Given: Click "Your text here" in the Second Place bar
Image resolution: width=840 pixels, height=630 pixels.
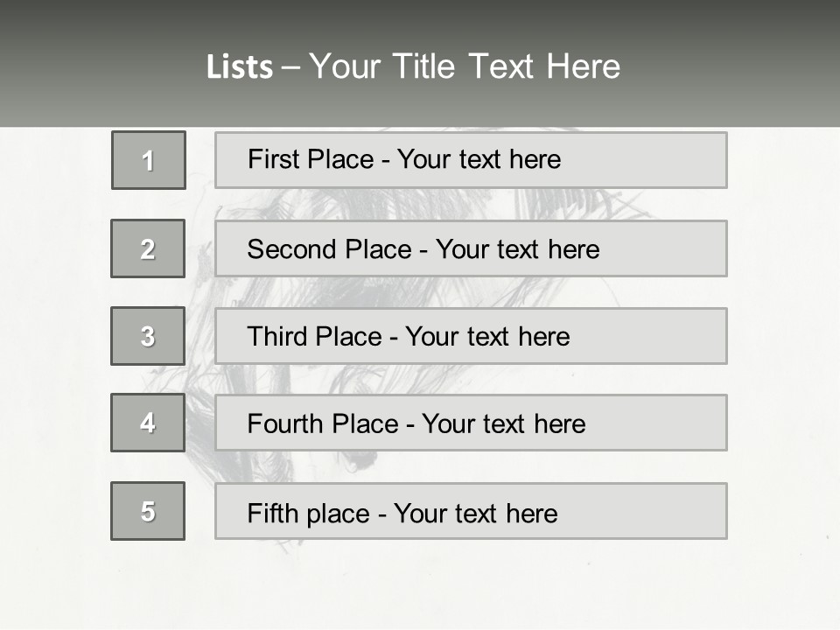Looking at the screenshot, I should pos(517,249).
